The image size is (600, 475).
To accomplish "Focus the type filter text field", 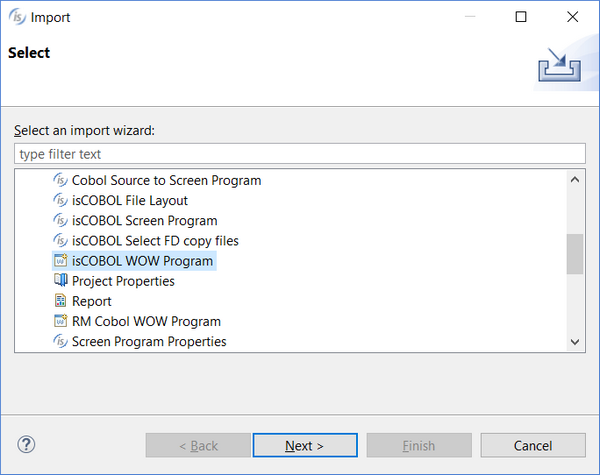I will tap(300, 154).
